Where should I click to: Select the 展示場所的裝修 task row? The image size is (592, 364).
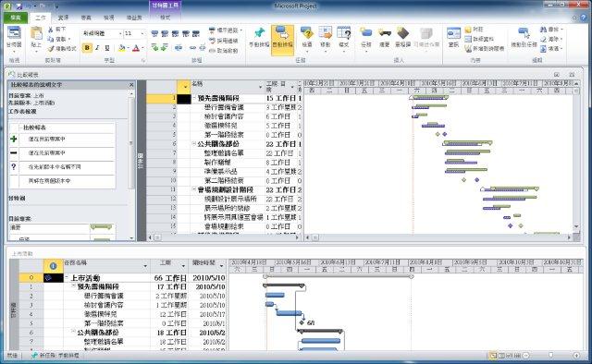coord(224,208)
